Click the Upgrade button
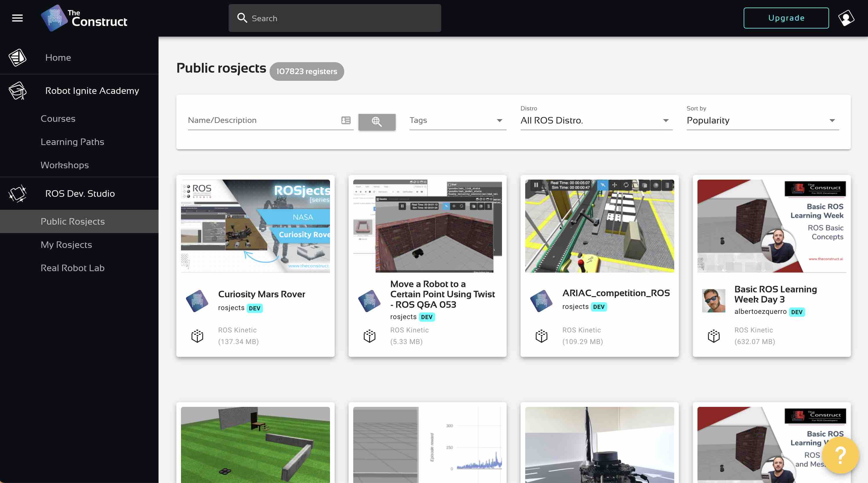The image size is (868, 483). pyautogui.click(x=786, y=18)
